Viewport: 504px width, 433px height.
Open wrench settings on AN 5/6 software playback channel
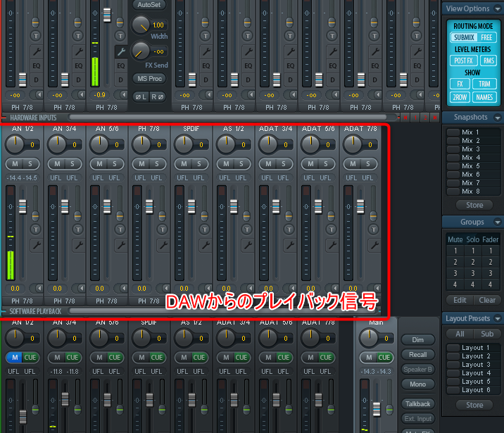pos(120,245)
